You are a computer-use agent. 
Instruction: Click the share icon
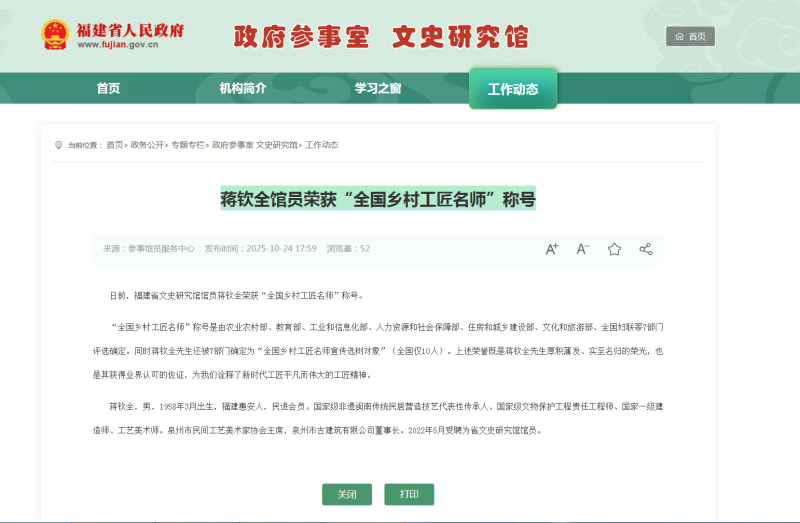click(645, 249)
